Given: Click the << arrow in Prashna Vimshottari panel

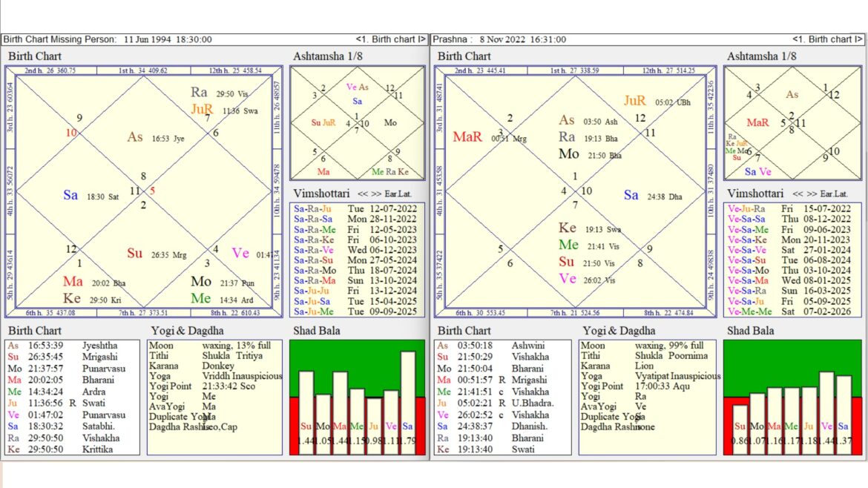Looking at the screenshot, I should 799,194.
